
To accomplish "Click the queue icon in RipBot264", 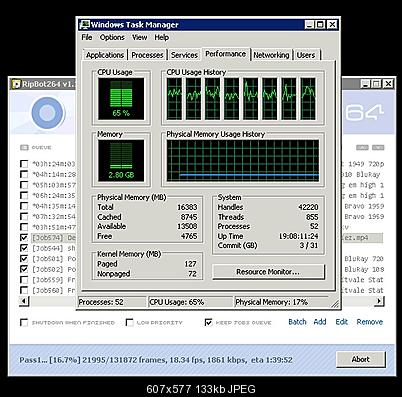I will (x=24, y=147).
